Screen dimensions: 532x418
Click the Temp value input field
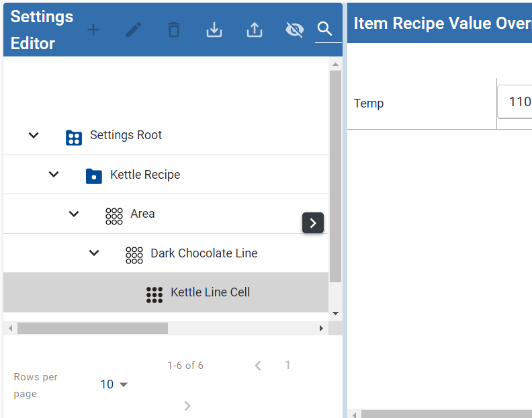(x=517, y=102)
